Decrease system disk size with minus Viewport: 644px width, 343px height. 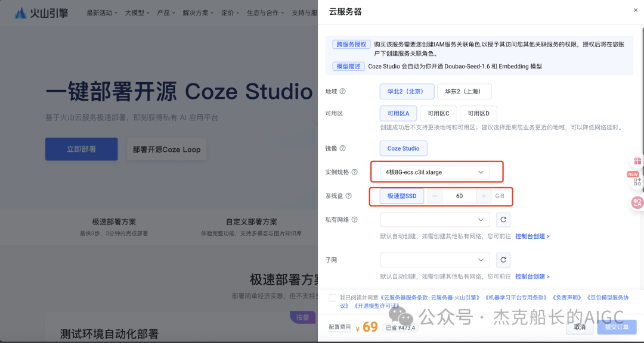click(x=435, y=196)
